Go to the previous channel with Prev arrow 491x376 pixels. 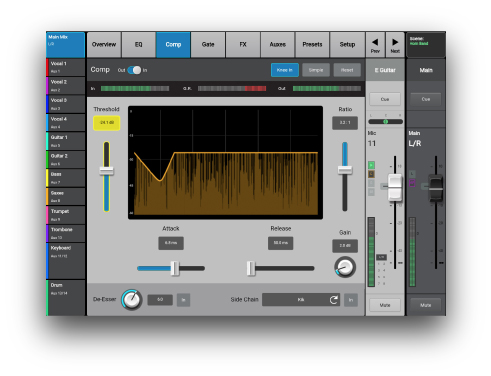375,45
